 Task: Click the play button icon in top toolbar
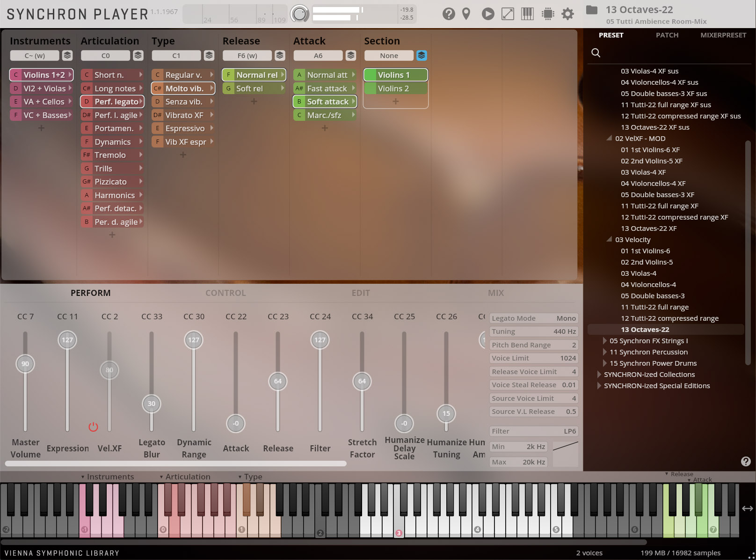click(x=488, y=14)
